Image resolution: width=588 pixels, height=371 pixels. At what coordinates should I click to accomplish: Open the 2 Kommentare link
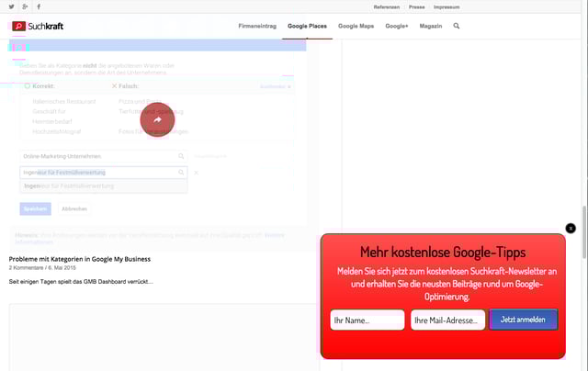(26, 267)
